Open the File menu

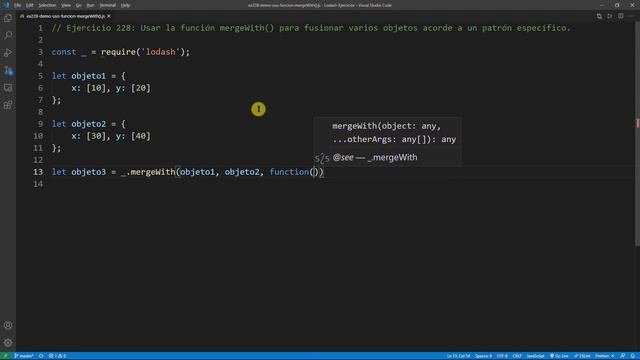(17, 5)
